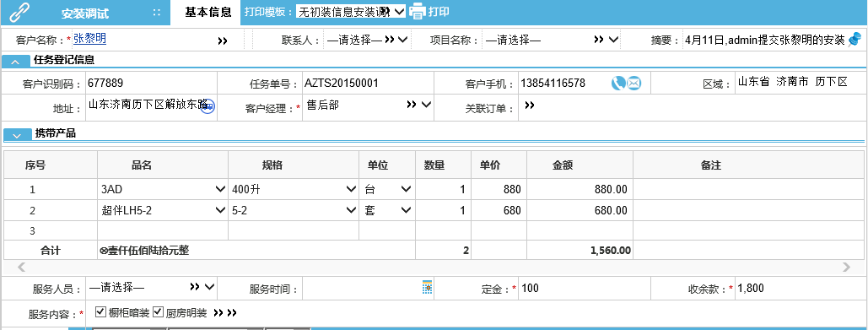The width and height of the screenshot is (868, 330).
Task: Open the 项目名称 dropdown arrow
Action: tap(612, 40)
